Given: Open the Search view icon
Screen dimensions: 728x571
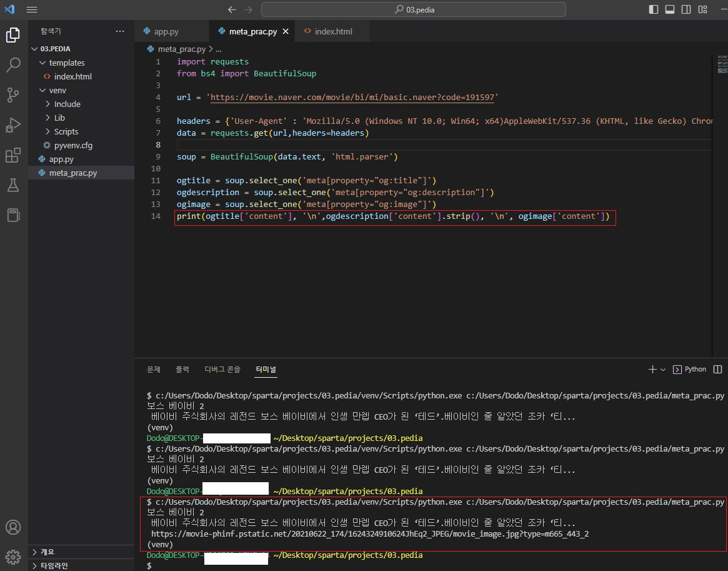Looking at the screenshot, I should pyautogui.click(x=13, y=65).
